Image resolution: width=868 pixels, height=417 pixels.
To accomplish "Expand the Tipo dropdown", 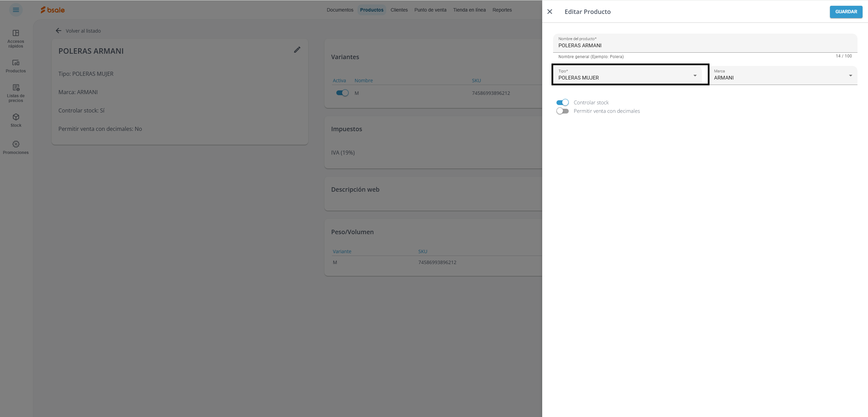I will tap(627, 75).
